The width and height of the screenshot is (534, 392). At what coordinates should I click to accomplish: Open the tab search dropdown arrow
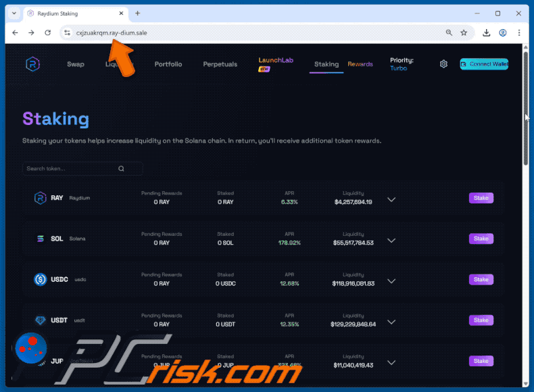pyautogui.click(x=14, y=14)
